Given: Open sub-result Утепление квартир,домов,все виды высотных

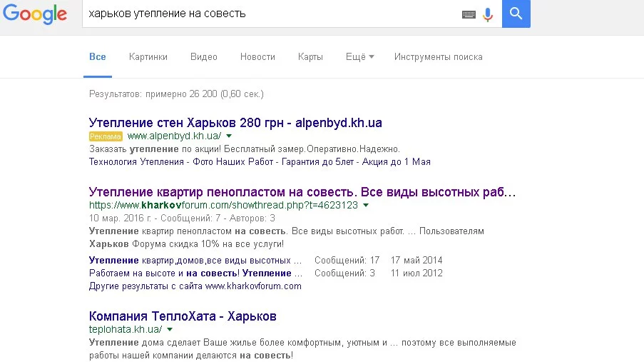Looking at the screenshot, I should 195,261.
